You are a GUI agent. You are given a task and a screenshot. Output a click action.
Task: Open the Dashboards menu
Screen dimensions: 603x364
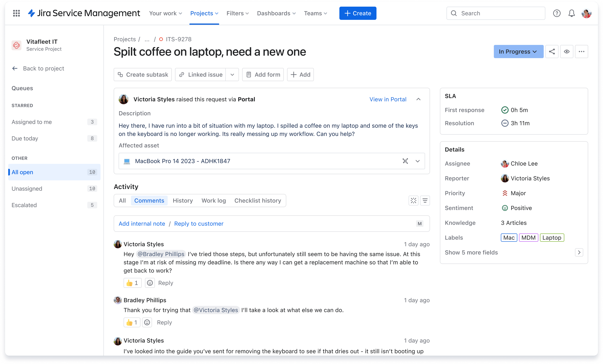[276, 13]
